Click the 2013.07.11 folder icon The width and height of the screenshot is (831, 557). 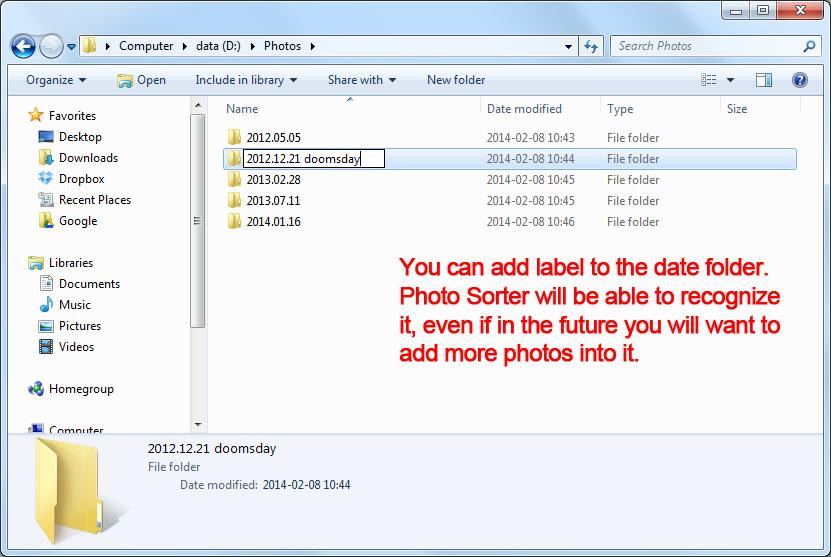(x=234, y=200)
